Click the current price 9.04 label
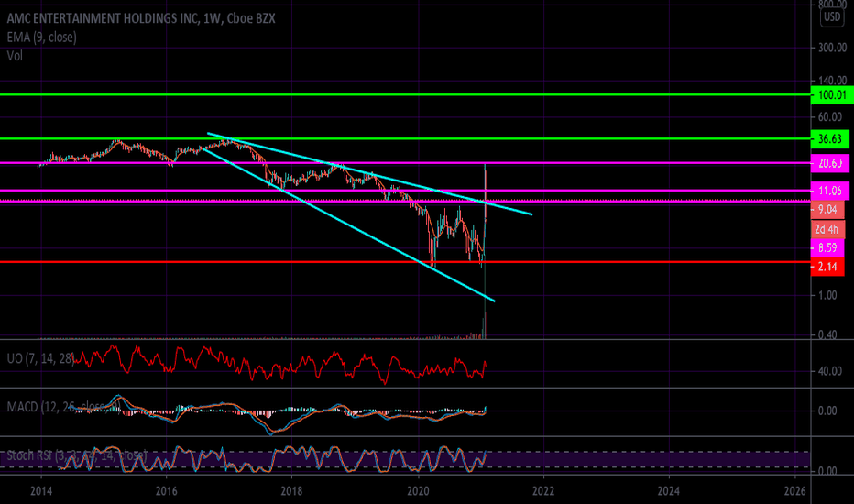Image resolution: width=854 pixels, height=504 pixels. tap(827, 210)
